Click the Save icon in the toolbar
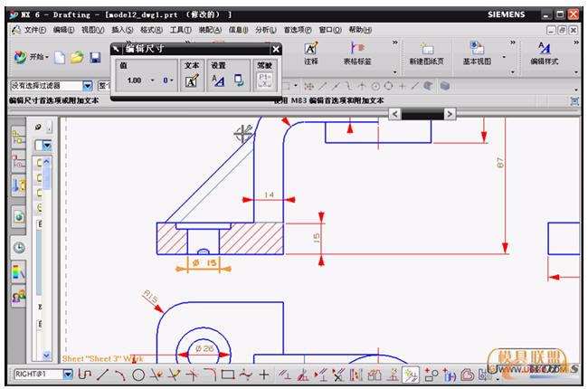This screenshot has height=389, width=588. (95, 57)
